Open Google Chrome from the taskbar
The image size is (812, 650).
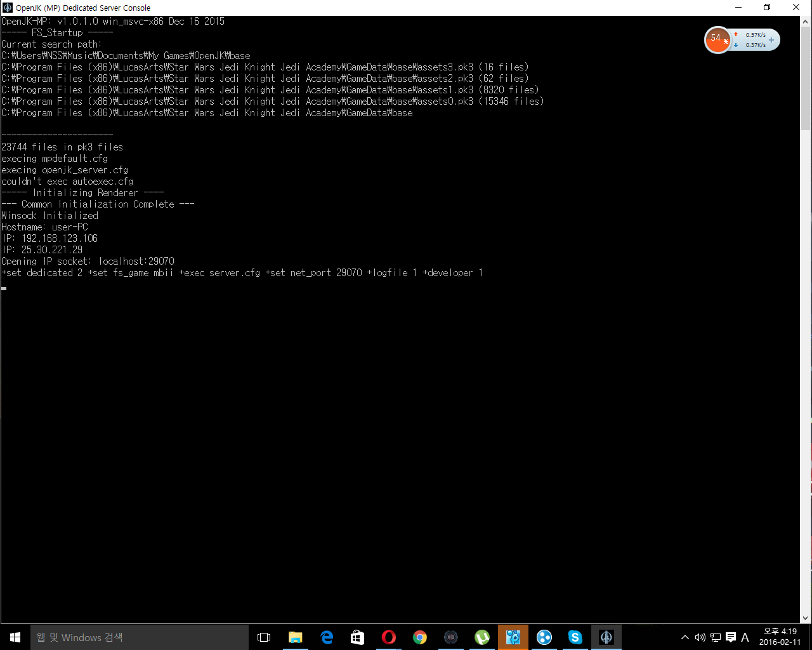[420, 637]
